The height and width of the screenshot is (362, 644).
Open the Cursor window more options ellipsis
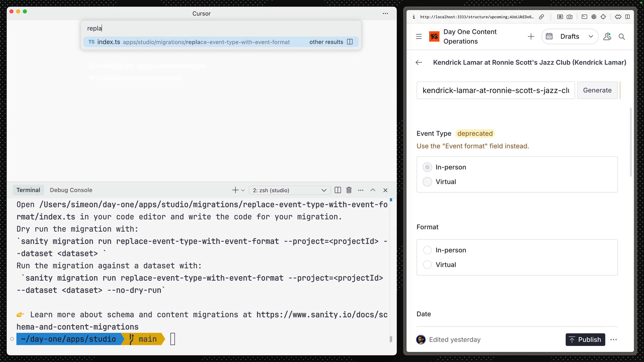point(385,14)
